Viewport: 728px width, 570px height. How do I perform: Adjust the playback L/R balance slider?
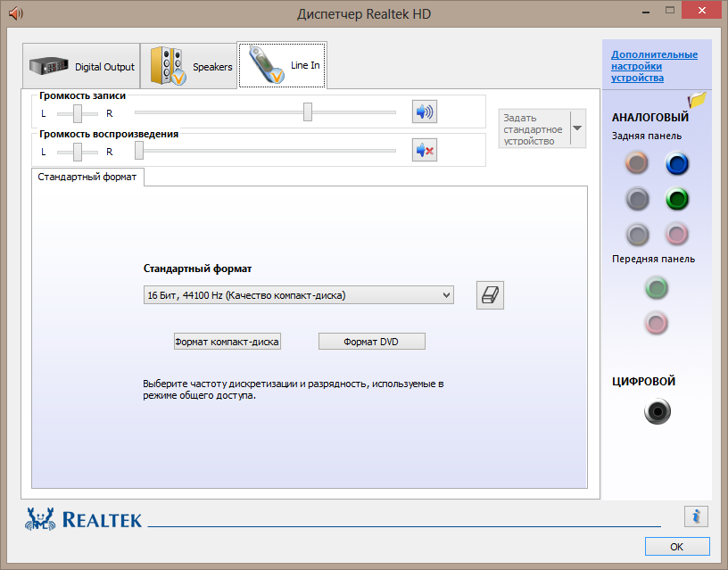coord(78,152)
